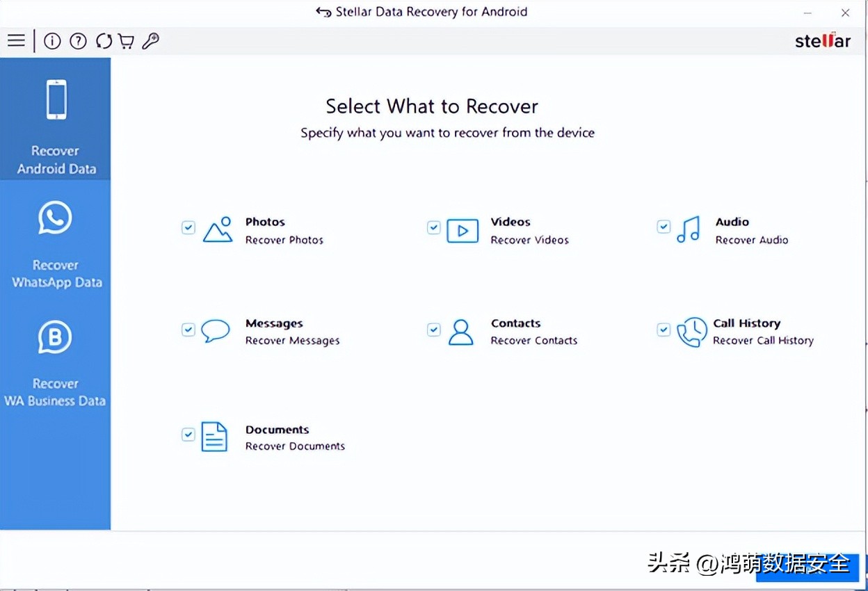This screenshot has width=868, height=591.
Task: Click the "Documents" bold title
Action: coord(277,430)
